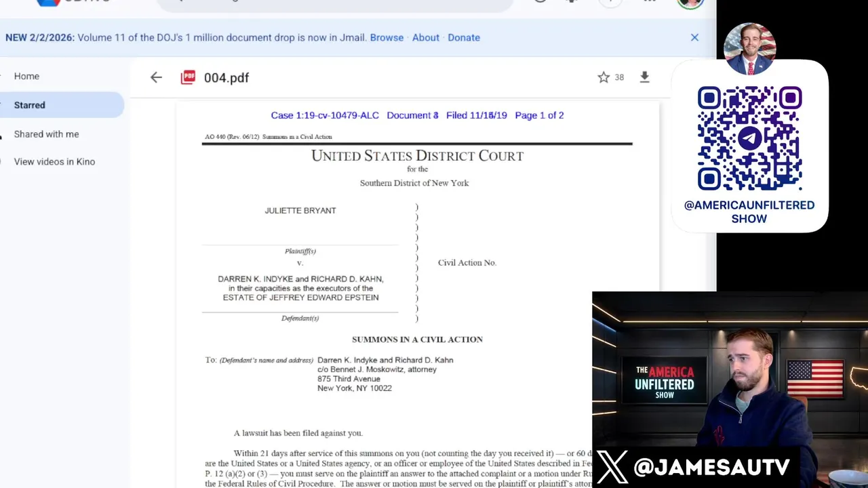Viewport: 868px width, 488px height.
Task: Click the QR code overlay
Action: (749, 138)
